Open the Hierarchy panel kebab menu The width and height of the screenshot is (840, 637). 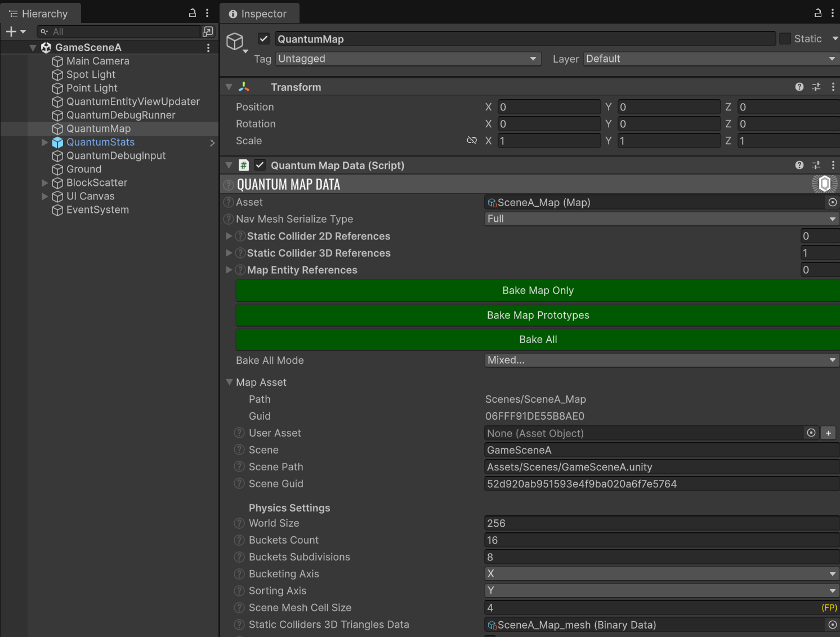click(207, 13)
